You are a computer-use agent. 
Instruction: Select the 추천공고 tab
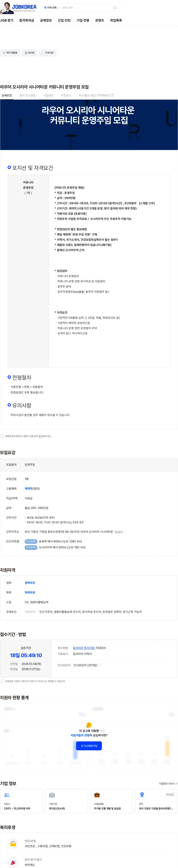(66, 95)
